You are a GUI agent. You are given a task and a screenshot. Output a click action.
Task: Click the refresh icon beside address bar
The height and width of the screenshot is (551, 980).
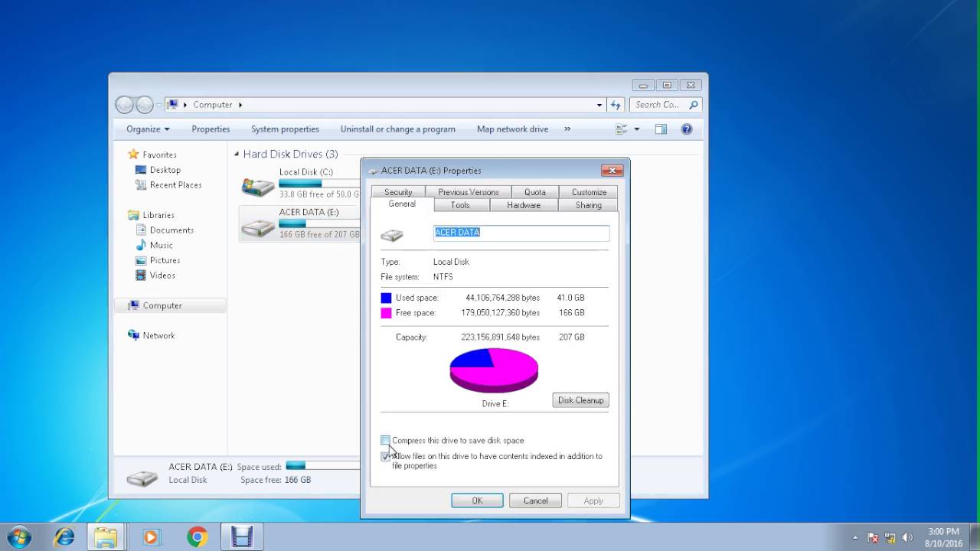point(616,105)
